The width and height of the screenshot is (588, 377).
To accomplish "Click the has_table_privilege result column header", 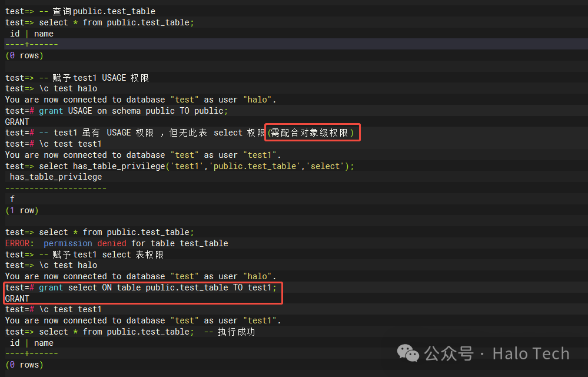I will tap(56, 177).
